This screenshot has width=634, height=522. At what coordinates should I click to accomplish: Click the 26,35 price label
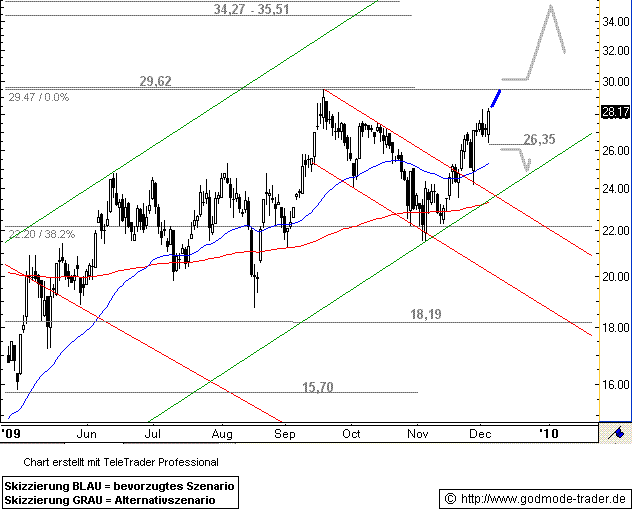point(539,139)
